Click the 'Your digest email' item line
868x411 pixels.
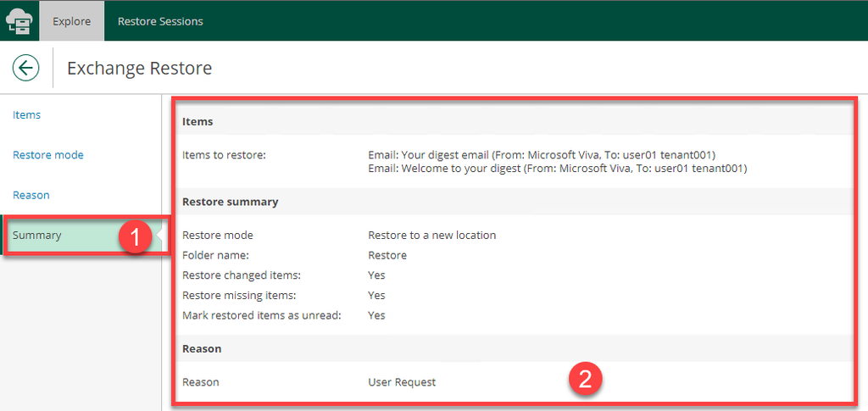[x=542, y=155]
